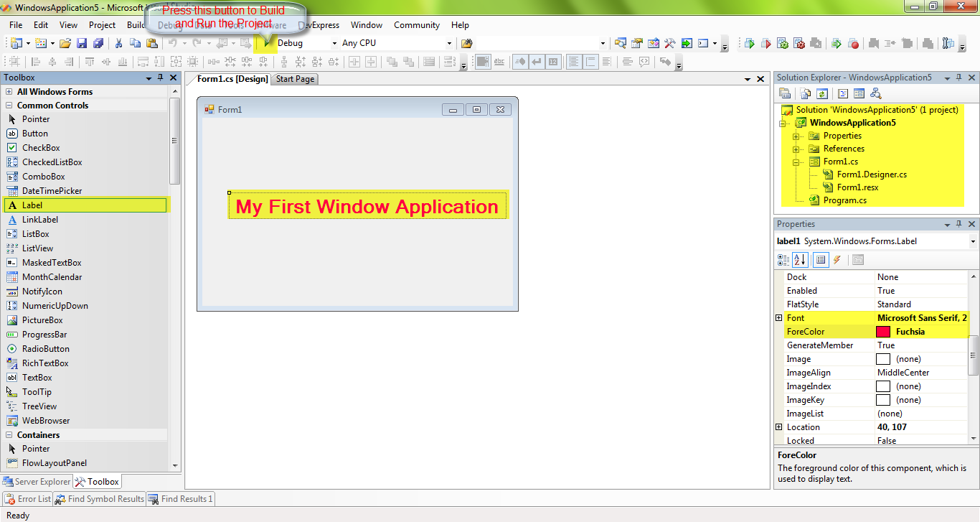
Task: Click the Fuchsia ForeColor swatch
Action: 883,331
